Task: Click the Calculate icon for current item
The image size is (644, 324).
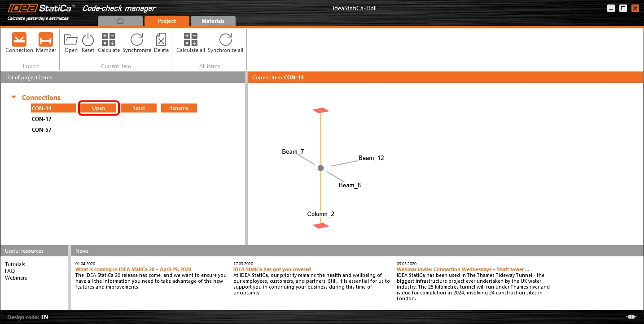Action: [x=109, y=39]
